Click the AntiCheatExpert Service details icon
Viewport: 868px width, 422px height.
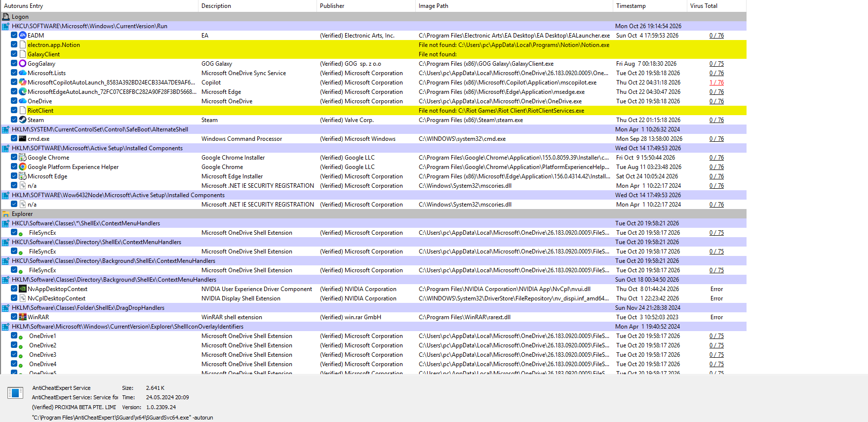15,393
